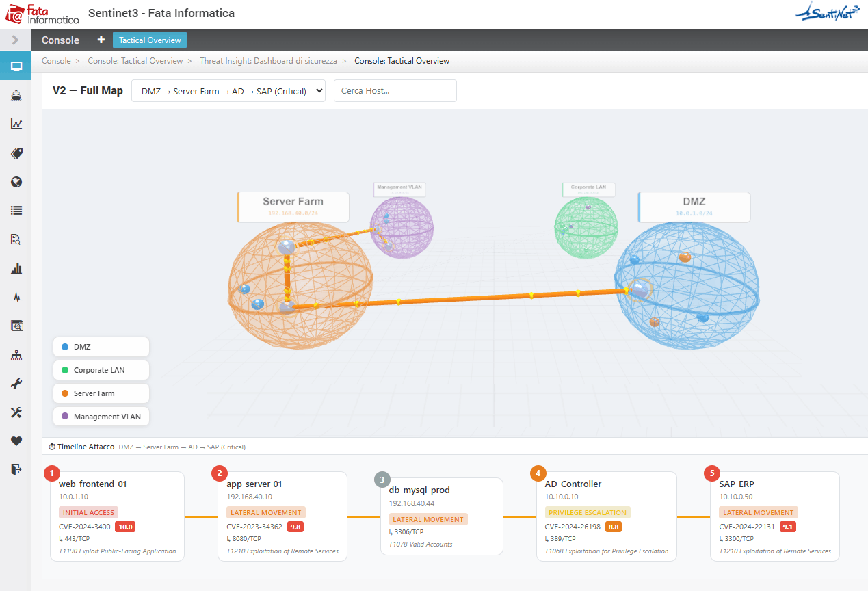This screenshot has width=868, height=591.
Task: Click CVE-2024-3400 text
Action: tap(85, 527)
